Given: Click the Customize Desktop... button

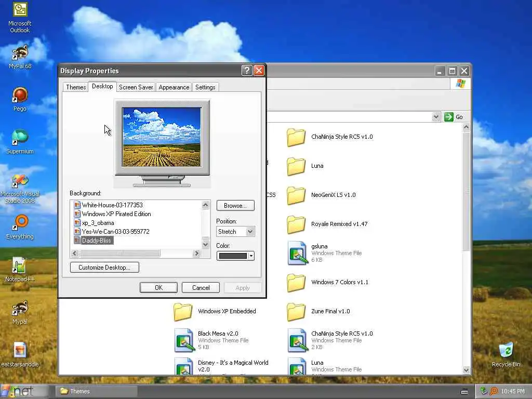Looking at the screenshot, I should 104,268.
